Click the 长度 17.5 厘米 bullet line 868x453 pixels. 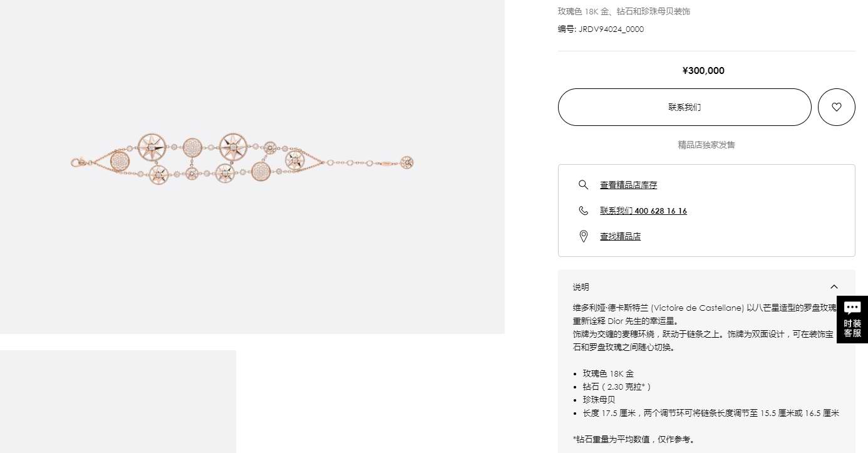tap(711, 413)
